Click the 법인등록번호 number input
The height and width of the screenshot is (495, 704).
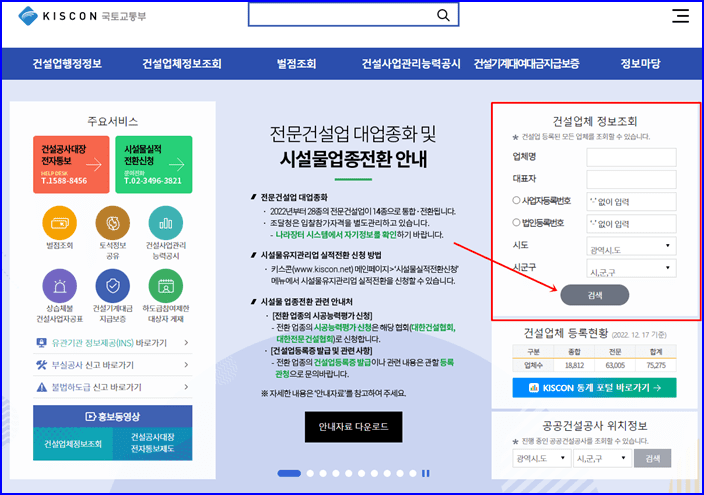(x=631, y=224)
